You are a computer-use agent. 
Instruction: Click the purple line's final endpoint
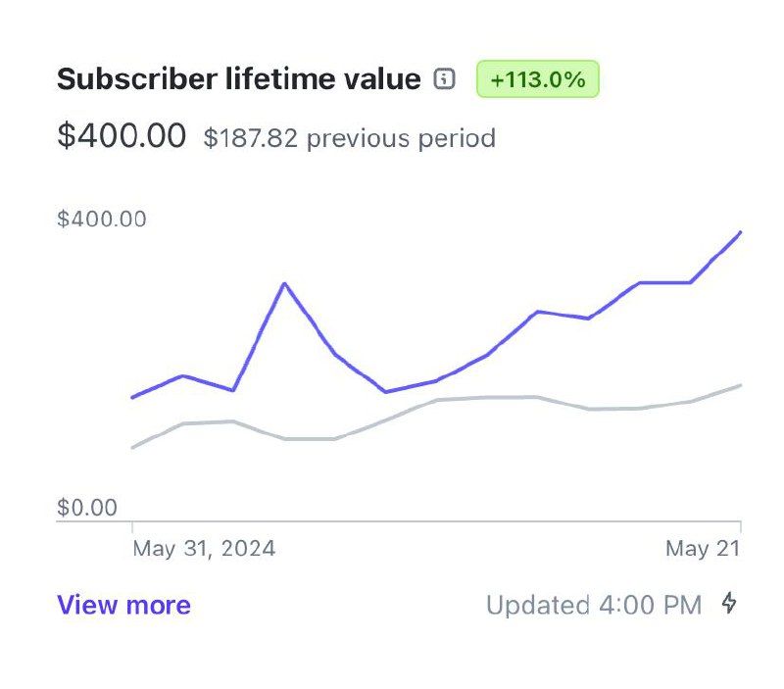pyautogui.click(x=740, y=232)
